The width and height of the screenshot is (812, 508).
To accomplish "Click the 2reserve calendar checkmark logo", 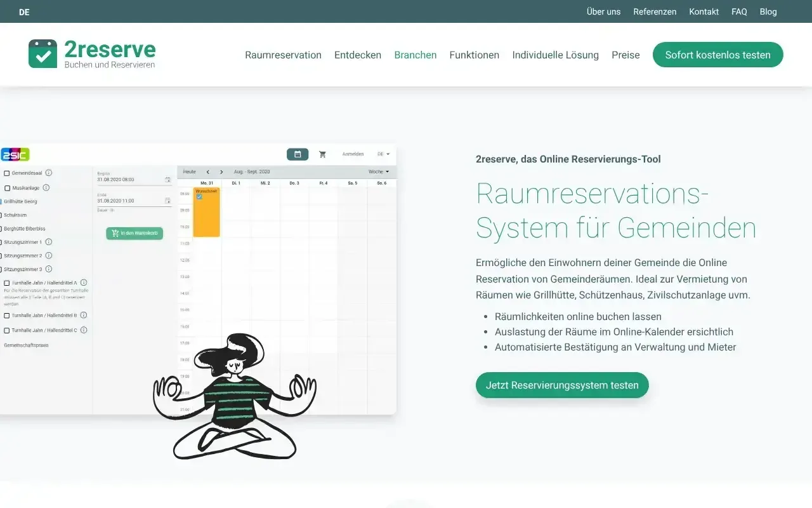I will pyautogui.click(x=43, y=54).
